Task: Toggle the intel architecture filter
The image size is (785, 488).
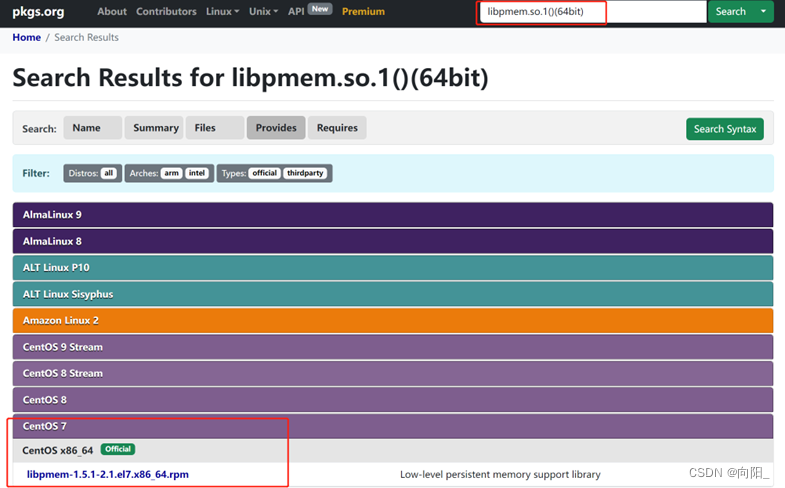Action: [197, 173]
